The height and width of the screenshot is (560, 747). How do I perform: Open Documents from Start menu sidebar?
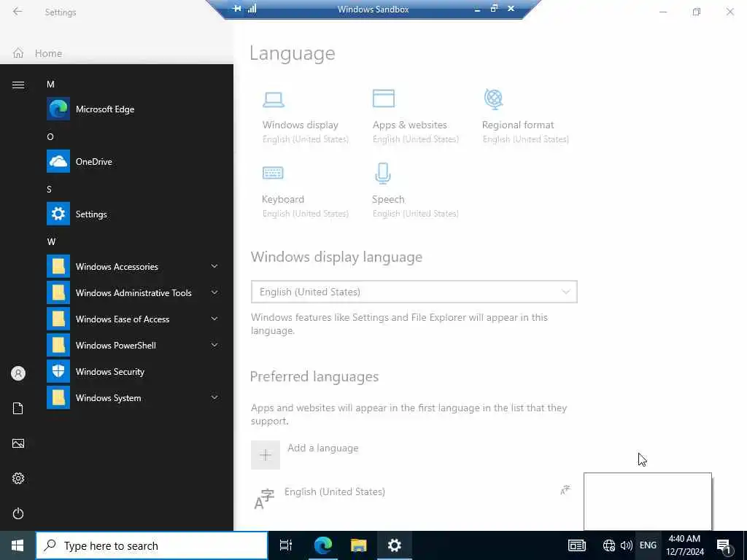18,408
